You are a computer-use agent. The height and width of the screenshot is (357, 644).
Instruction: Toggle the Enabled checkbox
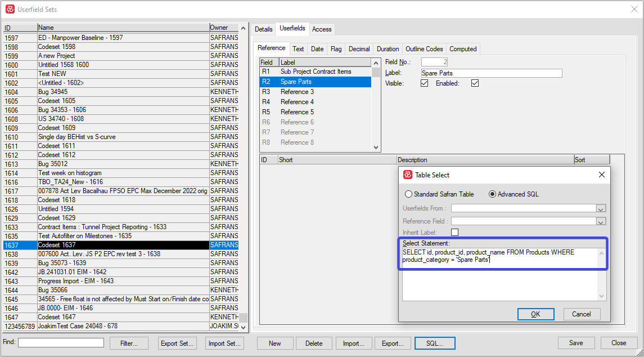pos(475,83)
